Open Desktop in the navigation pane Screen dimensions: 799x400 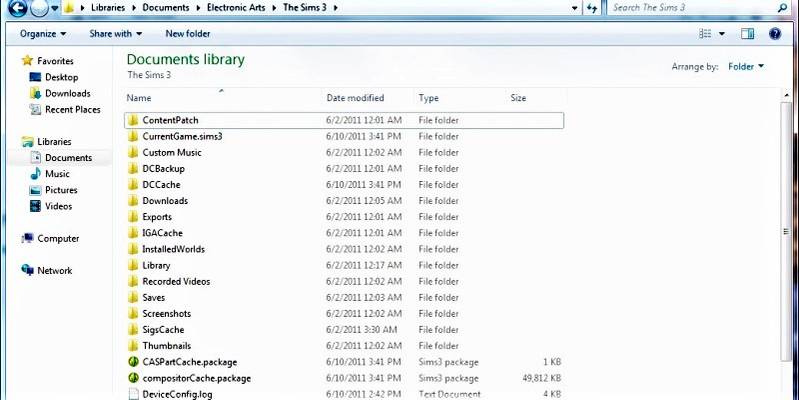coord(61,77)
